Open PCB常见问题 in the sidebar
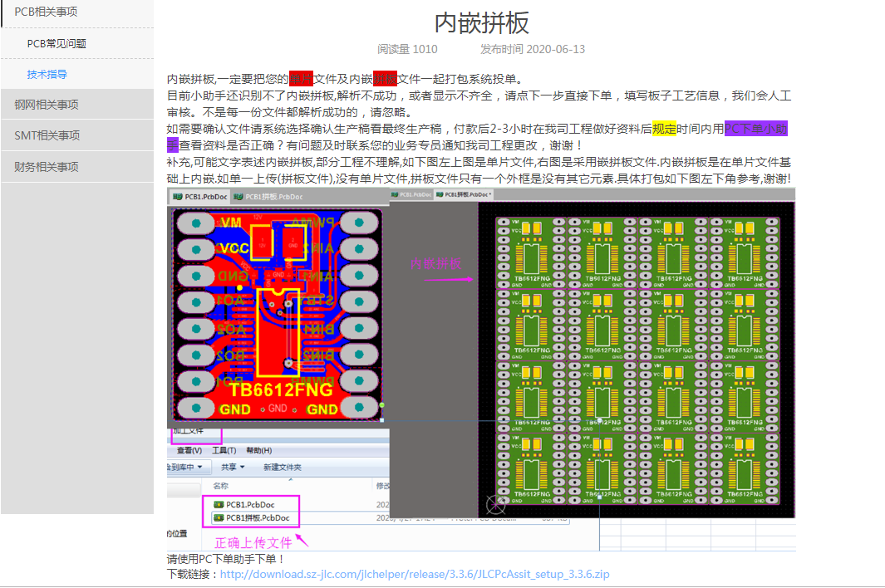The image size is (885, 588). click(57, 43)
